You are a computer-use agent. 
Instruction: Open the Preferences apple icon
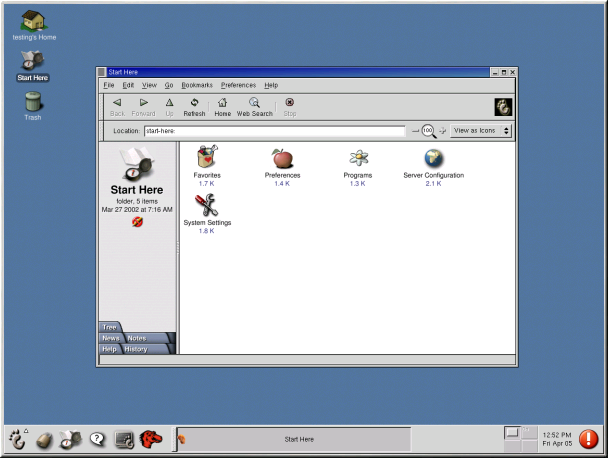point(282,158)
